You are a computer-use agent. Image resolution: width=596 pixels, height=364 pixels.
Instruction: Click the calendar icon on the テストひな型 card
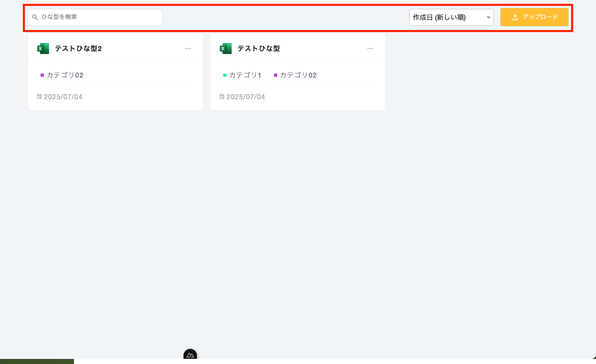point(222,97)
